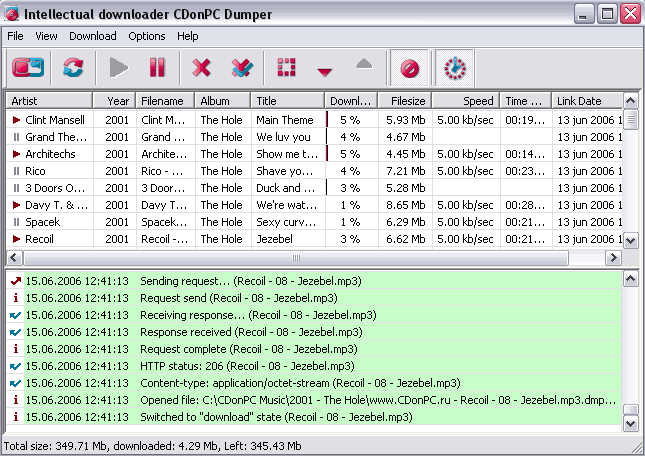Click the checkmark icon beside 'Receiving response...'
Screen dimensions: 645x457
tap(16, 315)
